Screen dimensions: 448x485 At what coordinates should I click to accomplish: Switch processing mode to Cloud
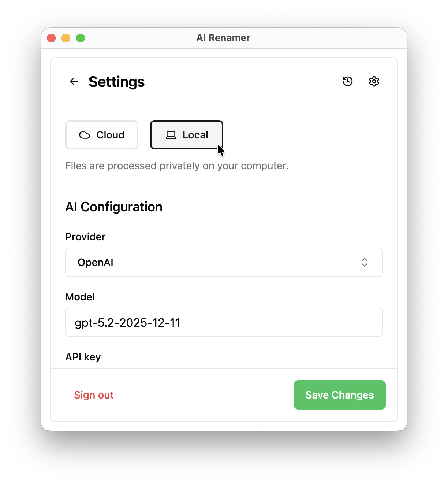click(102, 135)
